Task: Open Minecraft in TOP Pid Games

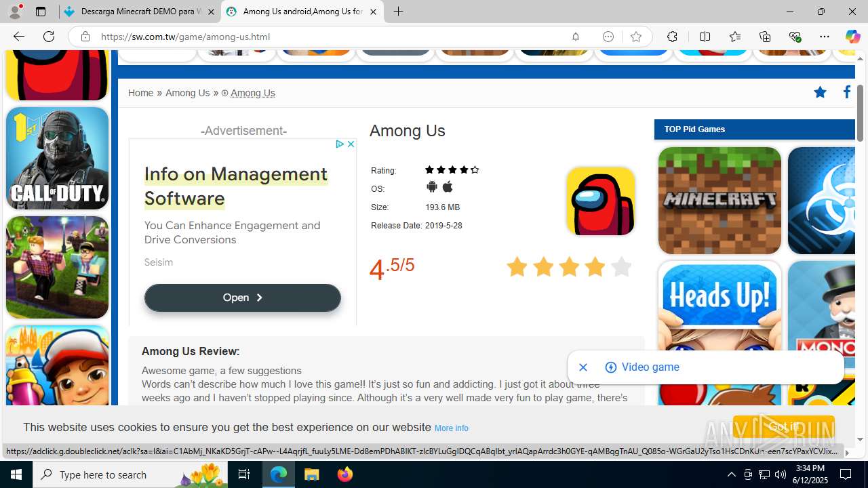Action: pyautogui.click(x=719, y=201)
